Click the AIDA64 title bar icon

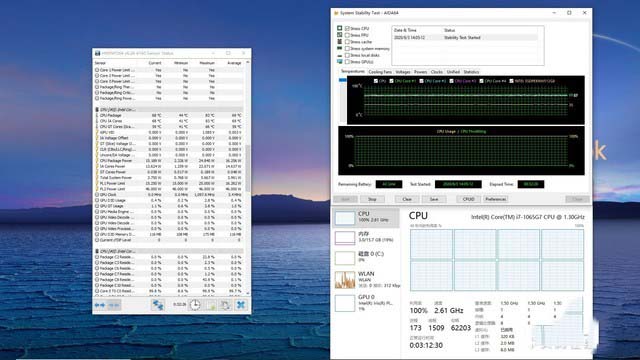click(x=336, y=13)
